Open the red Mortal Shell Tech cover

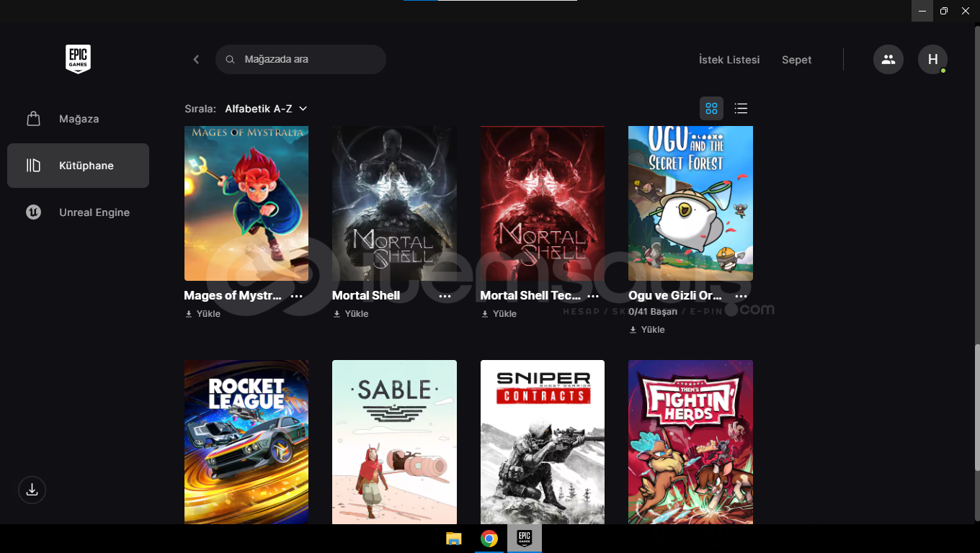click(543, 203)
